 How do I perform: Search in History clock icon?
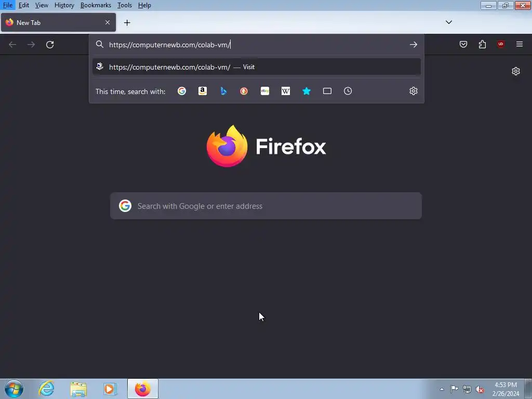click(348, 91)
